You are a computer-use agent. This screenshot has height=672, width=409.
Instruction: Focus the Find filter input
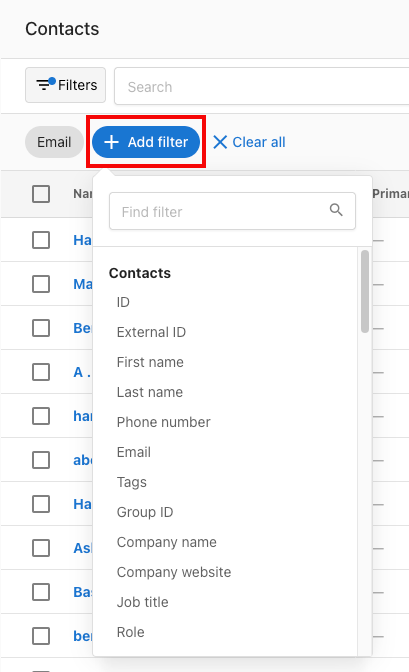tap(232, 211)
